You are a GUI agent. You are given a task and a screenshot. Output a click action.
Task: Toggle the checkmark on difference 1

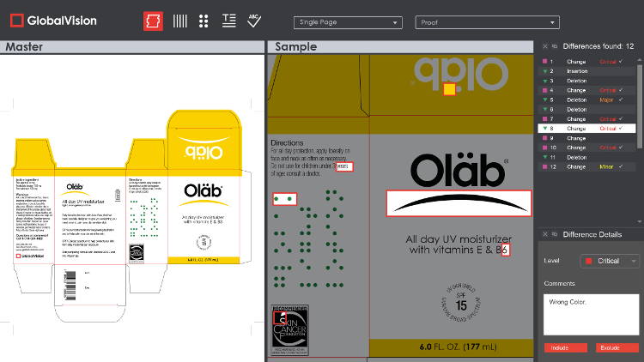click(621, 61)
